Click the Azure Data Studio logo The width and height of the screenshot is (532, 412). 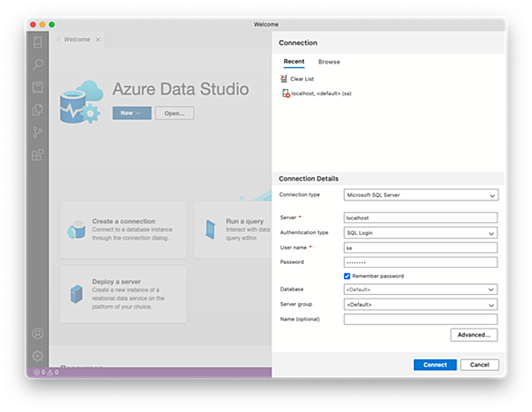click(82, 102)
